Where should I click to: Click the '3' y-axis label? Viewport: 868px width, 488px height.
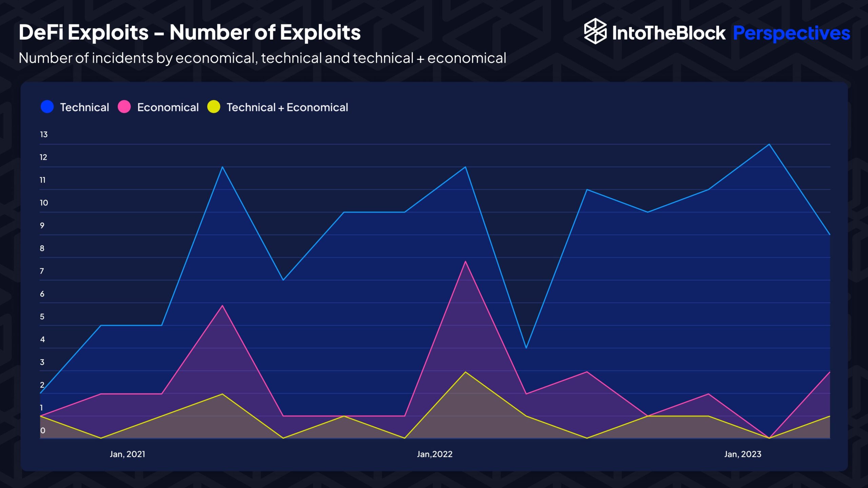click(x=42, y=362)
